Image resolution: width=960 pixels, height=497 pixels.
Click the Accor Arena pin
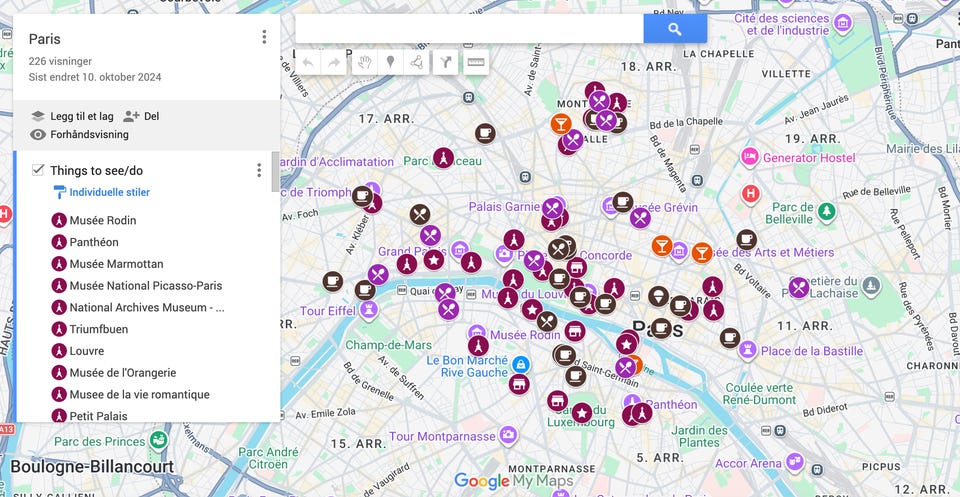point(795,463)
